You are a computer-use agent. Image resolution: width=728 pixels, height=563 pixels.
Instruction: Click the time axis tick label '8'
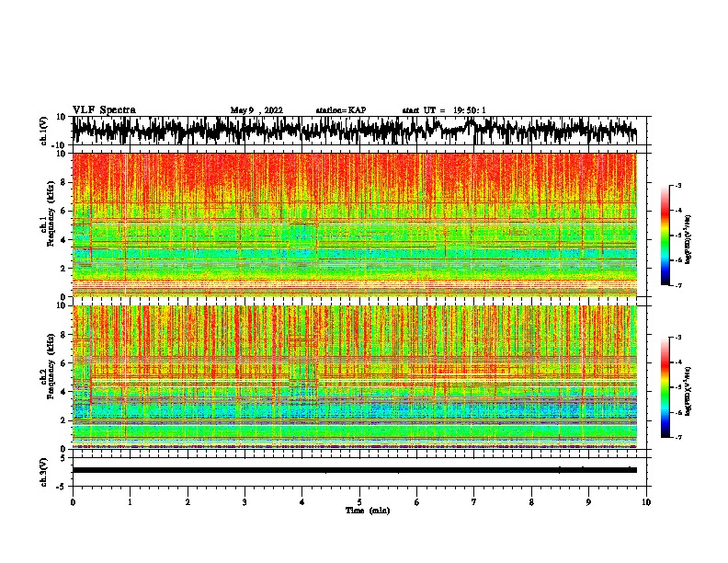(531, 502)
